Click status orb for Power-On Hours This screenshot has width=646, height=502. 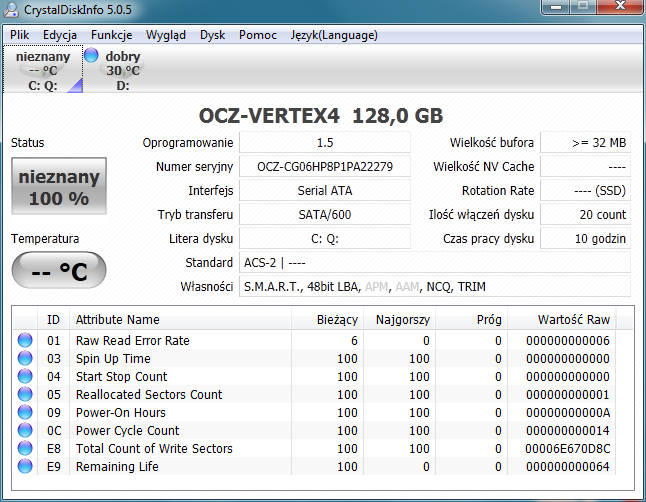[x=25, y=412]
